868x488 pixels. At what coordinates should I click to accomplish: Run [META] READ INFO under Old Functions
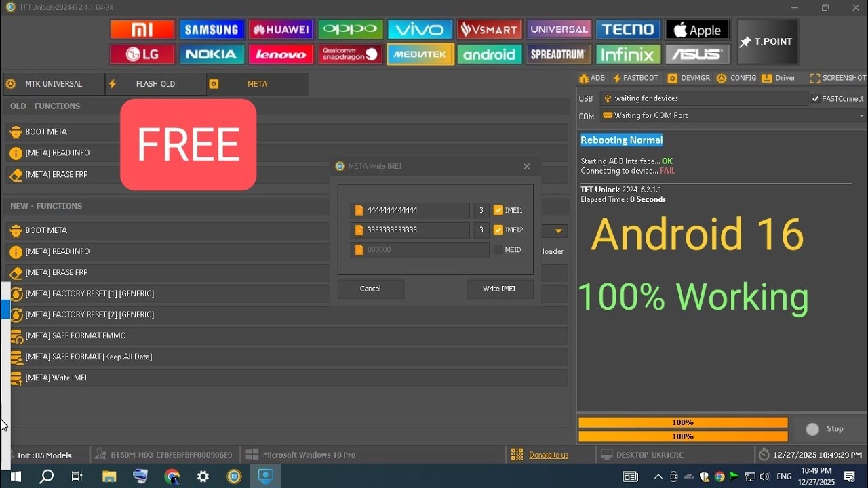tap(286, 153)
